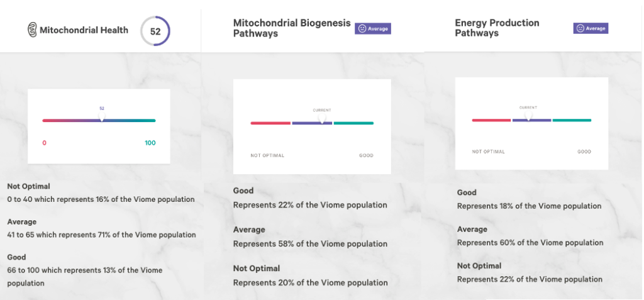Click the smiley face in Energy Production Average badge
Screen dimensions: 644x300
pos(580,28)
